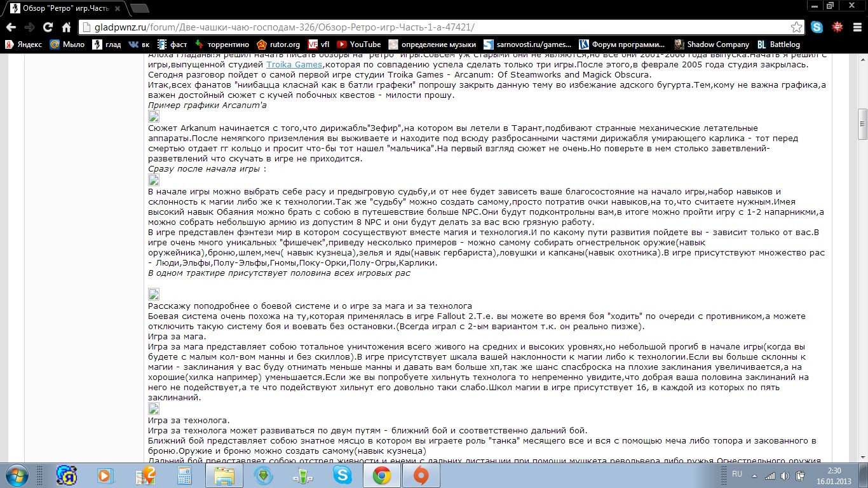The image size is (868, 488).
Task: Open the определение музыки bookmark
Action: [x=432, y=44]
